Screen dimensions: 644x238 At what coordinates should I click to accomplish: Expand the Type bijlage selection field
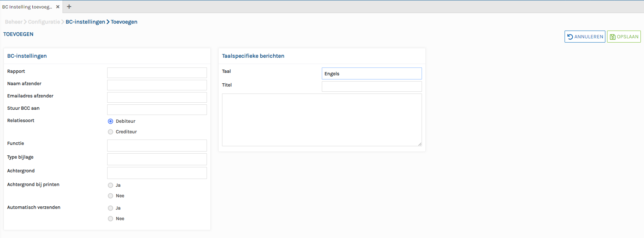point(157,159)
